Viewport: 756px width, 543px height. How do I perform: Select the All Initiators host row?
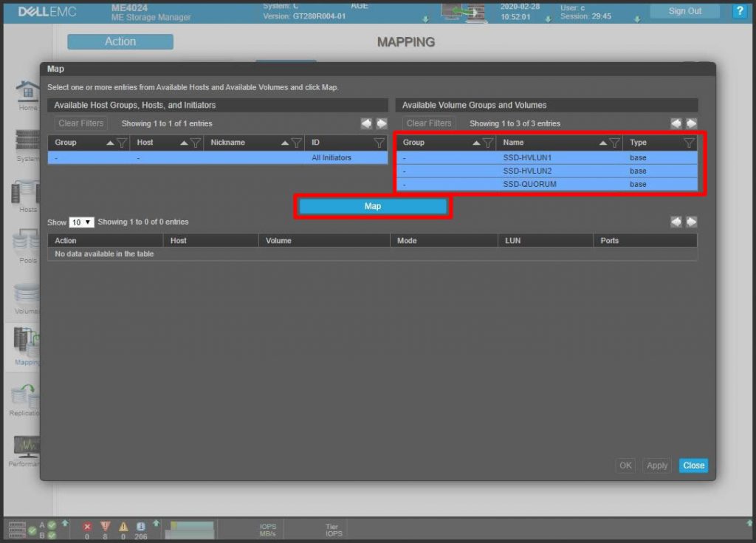pos(218,158)
